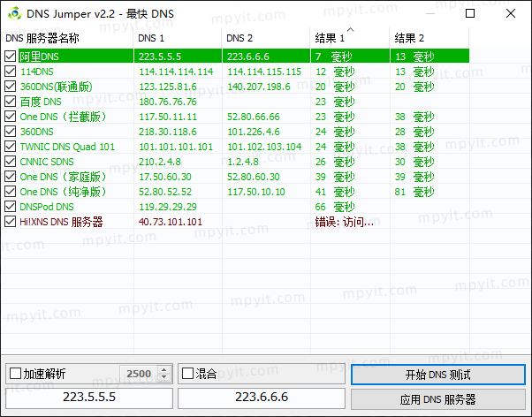Viewport: 532px width, 417px height.
Task: Maximize the DNS Jumper window
Action: 470,13
